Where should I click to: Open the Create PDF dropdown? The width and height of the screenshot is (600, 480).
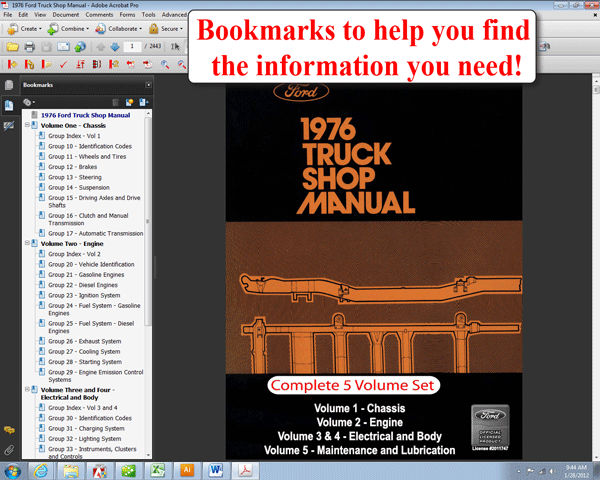tap(24, 29)
